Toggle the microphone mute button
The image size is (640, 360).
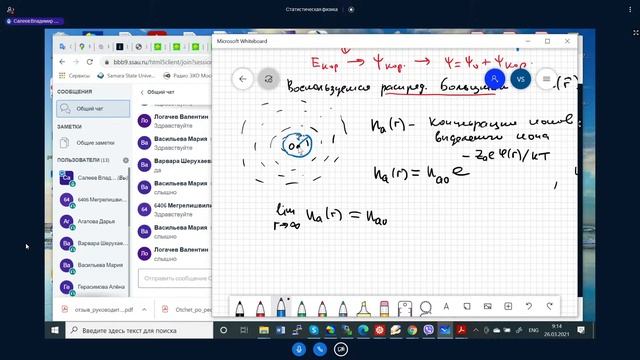(x=299, y=349)
